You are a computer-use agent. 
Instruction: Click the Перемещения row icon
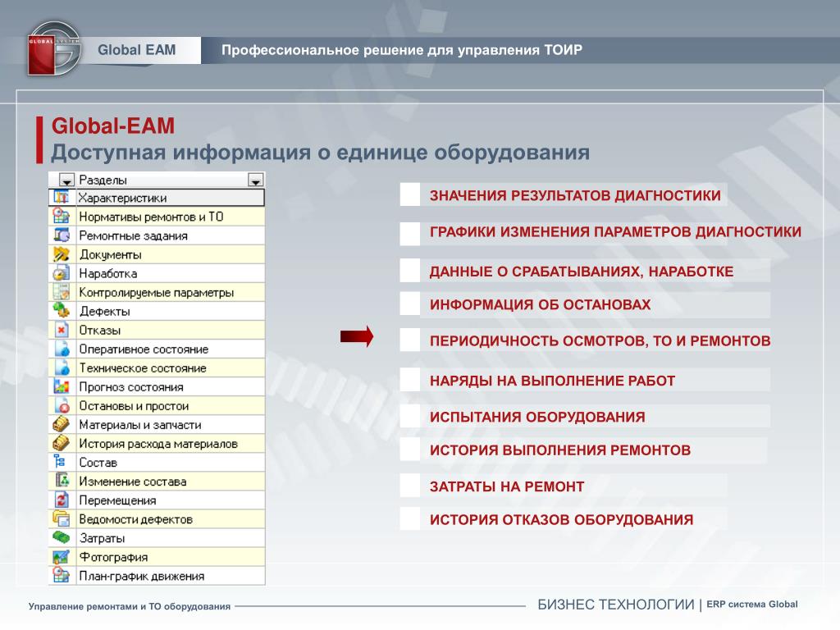tap(62, 500)
